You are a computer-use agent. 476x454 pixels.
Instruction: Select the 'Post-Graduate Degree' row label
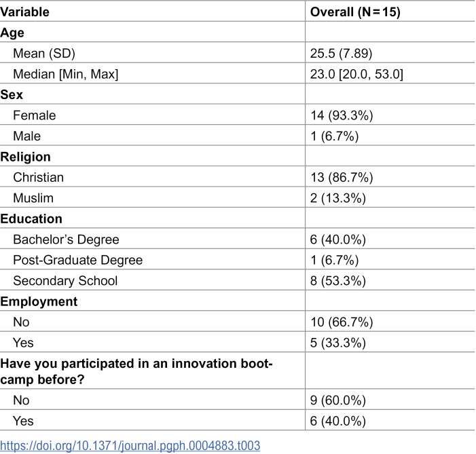(x=77, y=260)
